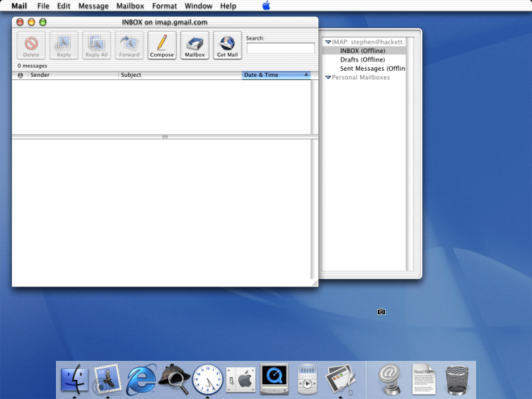Screen dimensions: 532x399
Task: Fetch new messages with Get Mail
Action: point(228,46)
